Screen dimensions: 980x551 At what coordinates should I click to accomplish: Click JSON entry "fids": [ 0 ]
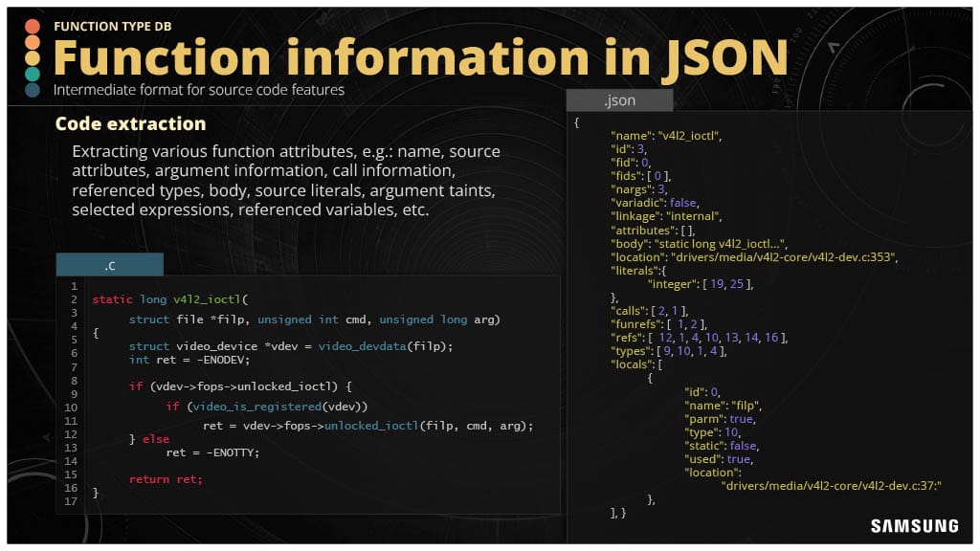click(640, 176)
